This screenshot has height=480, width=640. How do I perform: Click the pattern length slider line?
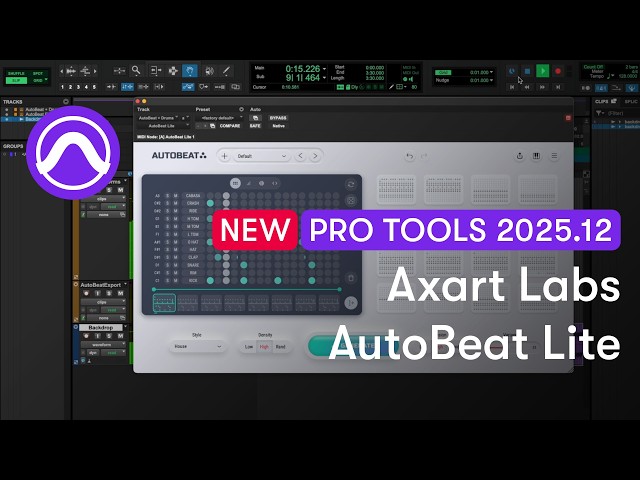247,289
